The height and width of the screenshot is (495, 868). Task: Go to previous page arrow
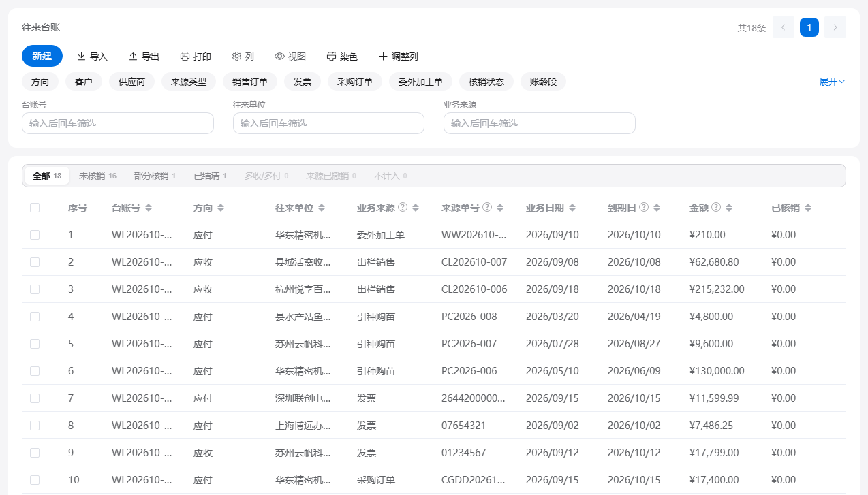784,27
